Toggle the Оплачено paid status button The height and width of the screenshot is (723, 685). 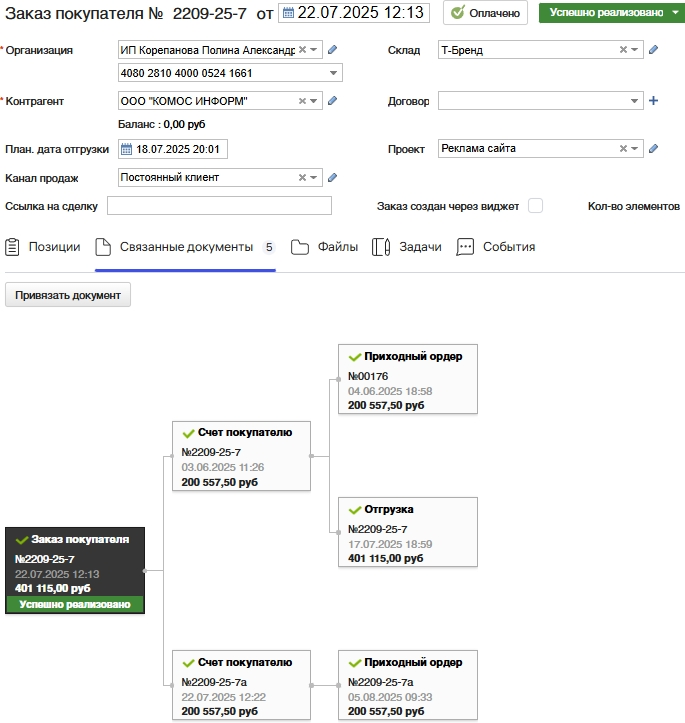pos(486,13)
